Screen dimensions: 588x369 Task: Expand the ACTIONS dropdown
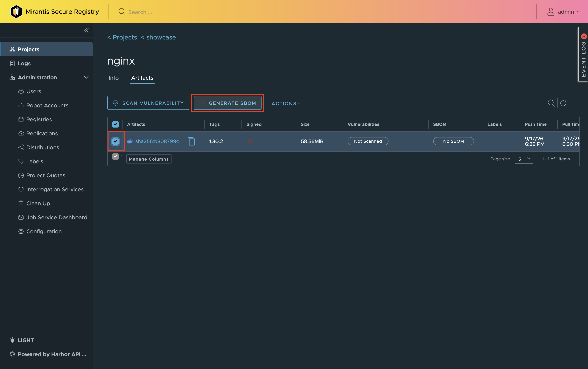click(x=286, y=103)
